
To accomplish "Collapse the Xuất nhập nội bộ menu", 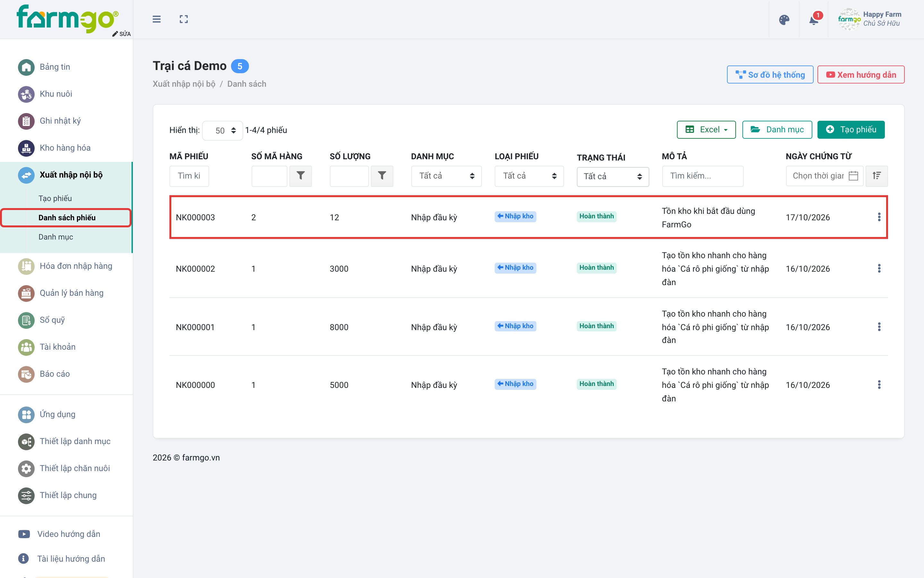I will 66,175.
